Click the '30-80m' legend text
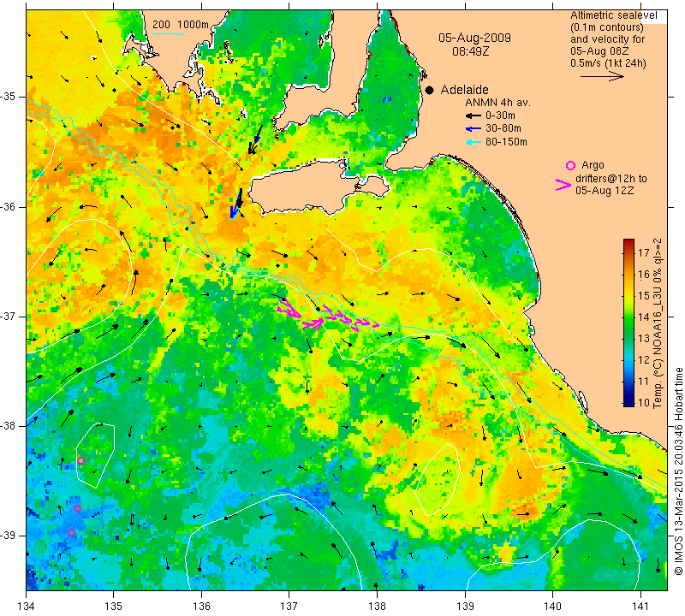Viewport: 685px width, 616px height. click(503, 129)
